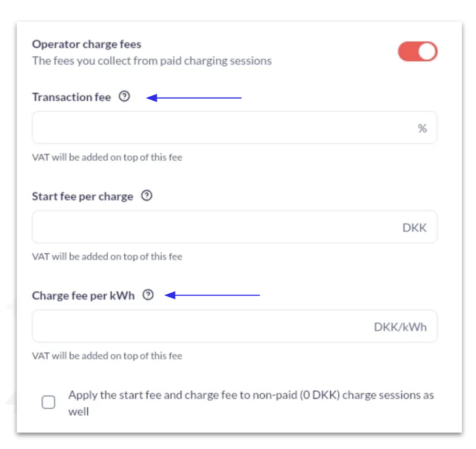
Task: Disable the Operator charge fees switch
Action: pos(417,51)
